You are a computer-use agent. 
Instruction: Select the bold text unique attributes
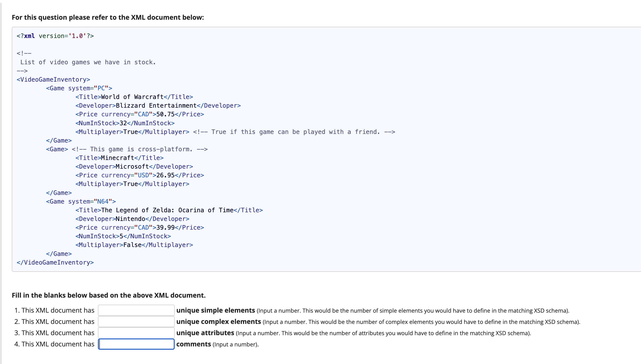[205, 333]
